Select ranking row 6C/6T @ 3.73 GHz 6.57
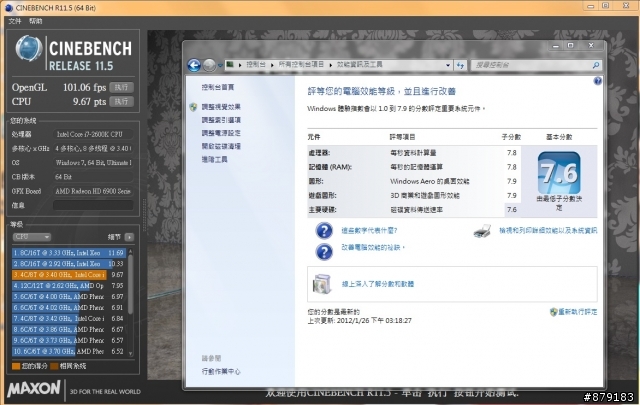640x405 pixels. tap(69, 340)
